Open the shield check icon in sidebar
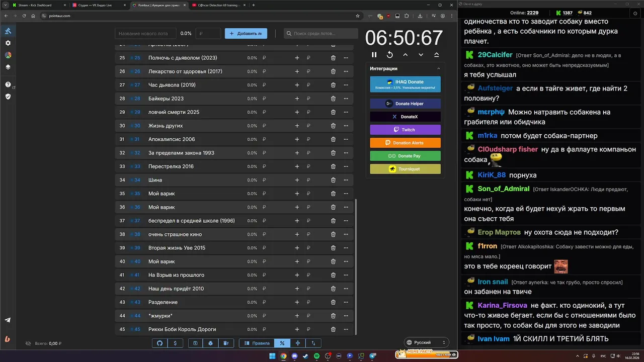644x362 pixels. click(8, 97)
